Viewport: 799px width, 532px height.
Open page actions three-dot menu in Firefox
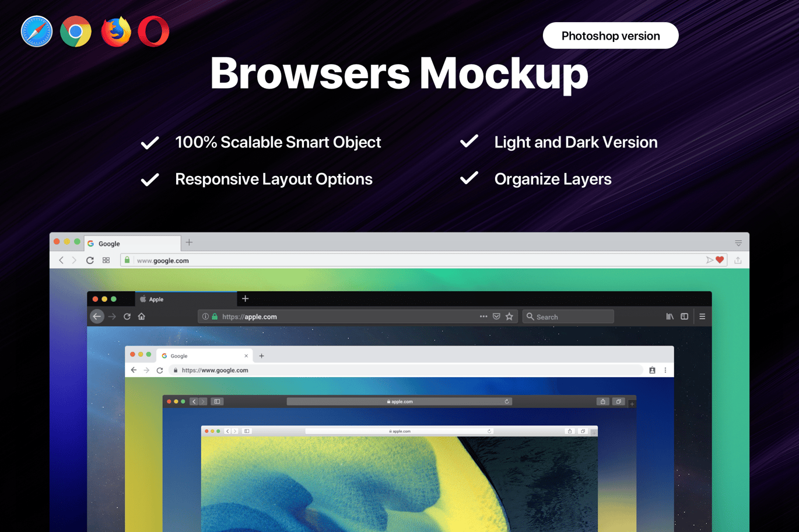[483, 316]
